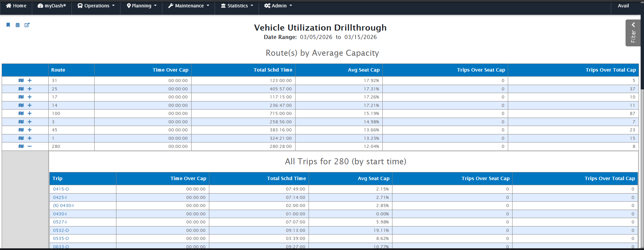Open trip 0415-O link

tap(61, 189)
